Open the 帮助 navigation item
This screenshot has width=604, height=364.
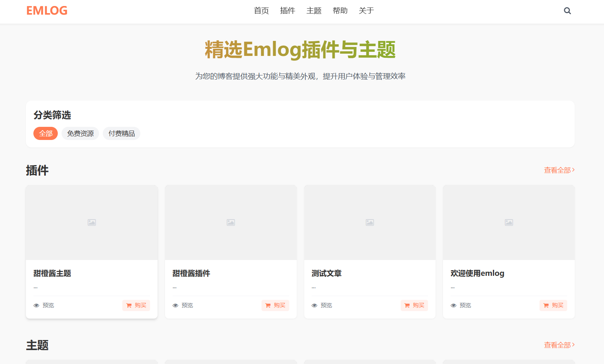340,11
